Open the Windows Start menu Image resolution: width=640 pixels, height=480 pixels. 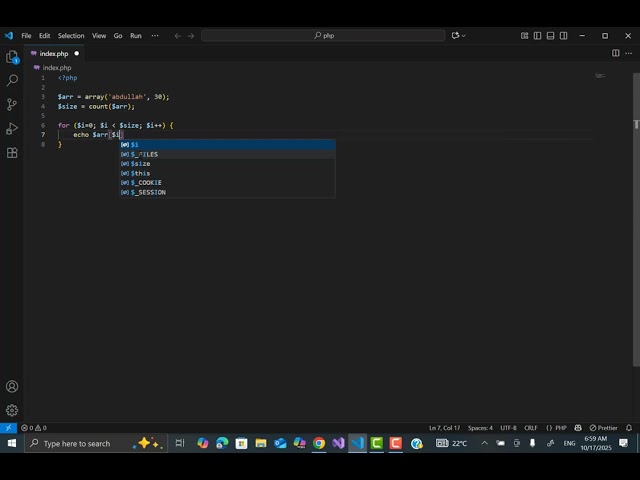(x=11, y=443)
